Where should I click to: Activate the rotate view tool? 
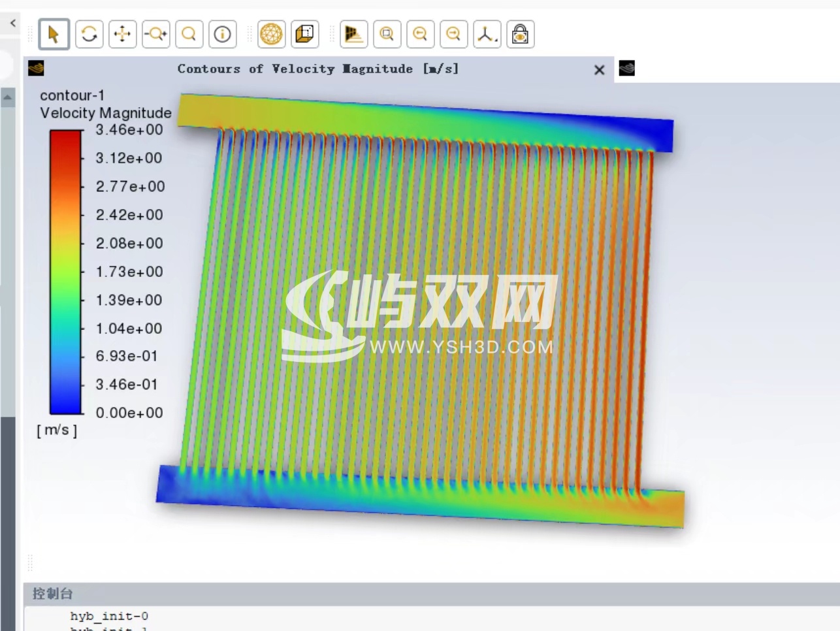89,34
